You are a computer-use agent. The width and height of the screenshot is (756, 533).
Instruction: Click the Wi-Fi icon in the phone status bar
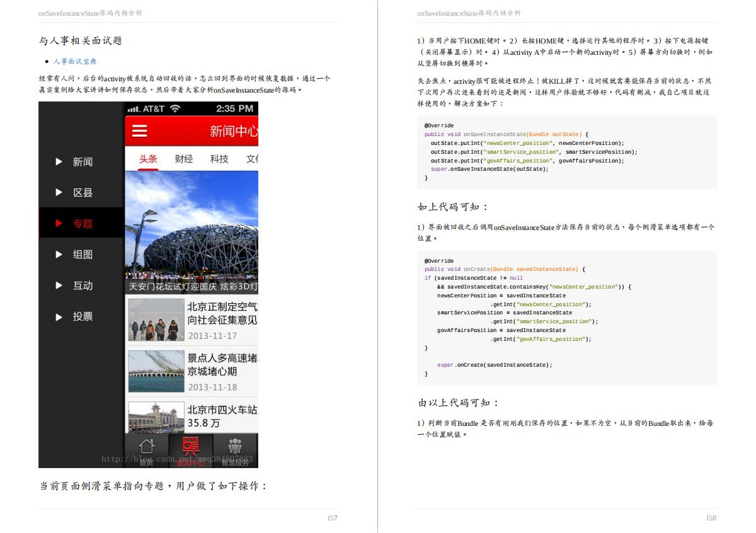tap(175, 108)
